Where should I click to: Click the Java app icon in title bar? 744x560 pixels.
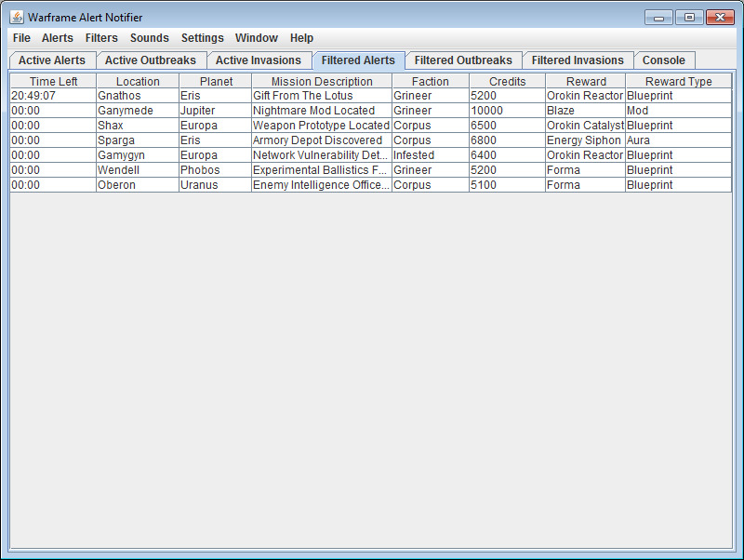[16, 17]
